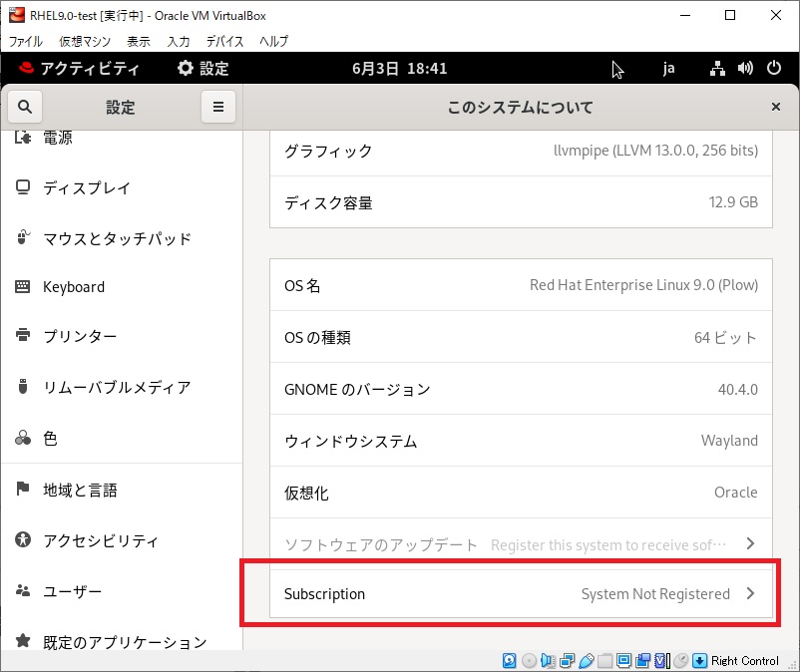The height and width of the screenshot is (672, 800).
Task: Click the llvmpipe graphics value
Action: click(x=655, y=151)
